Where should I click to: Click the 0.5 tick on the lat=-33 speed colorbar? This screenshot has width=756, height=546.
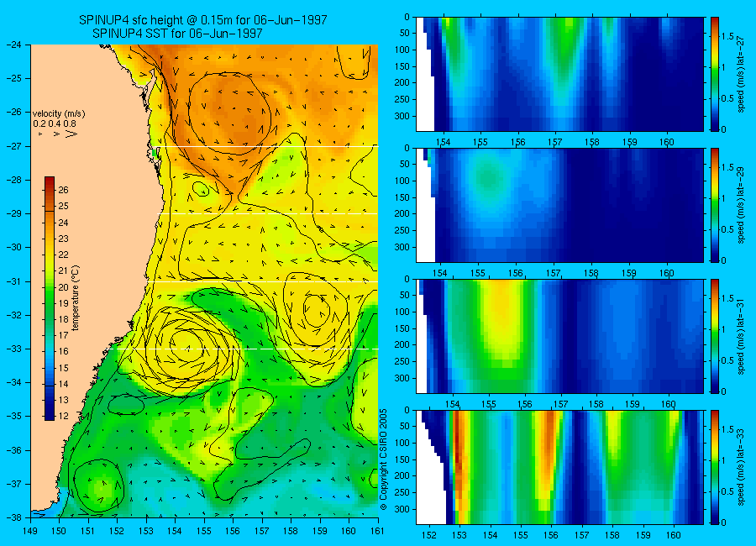click(727, 491)
